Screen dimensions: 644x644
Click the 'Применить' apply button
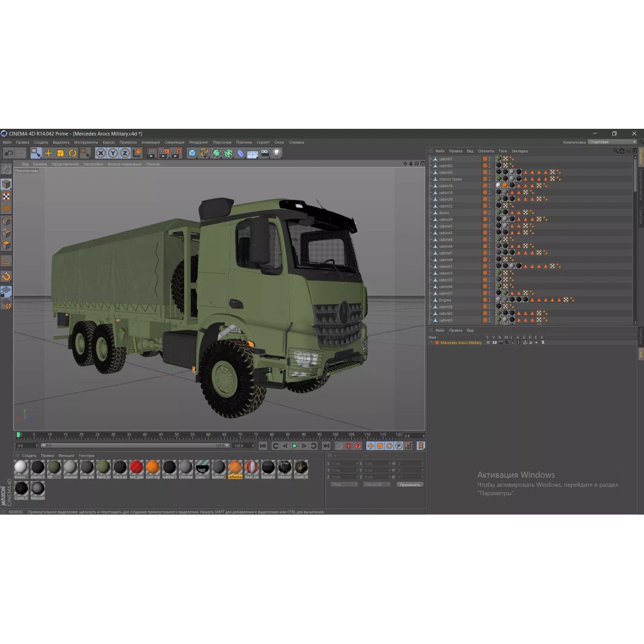(410, 485)
